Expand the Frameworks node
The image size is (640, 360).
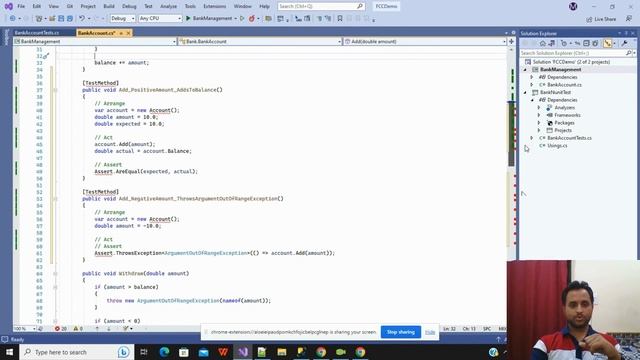(x=539, y=115)
